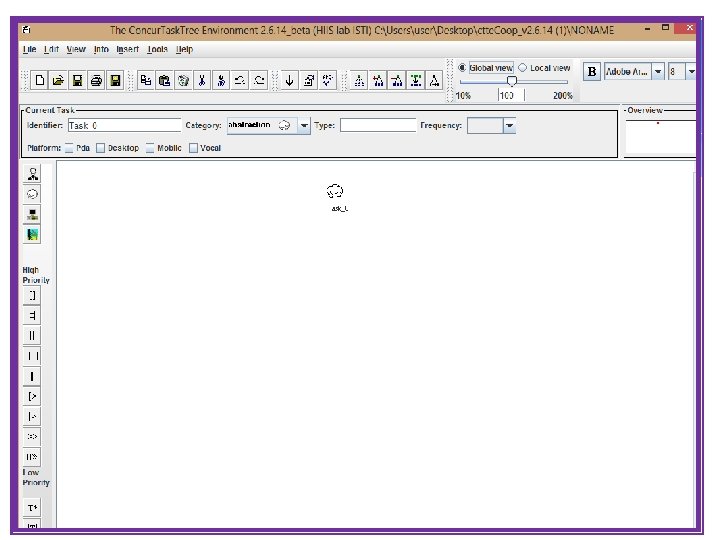The height and width of the screenshot is (540, 720).
Task: Click the Identifier field containing Task 0
Action: tap(124, 125)
